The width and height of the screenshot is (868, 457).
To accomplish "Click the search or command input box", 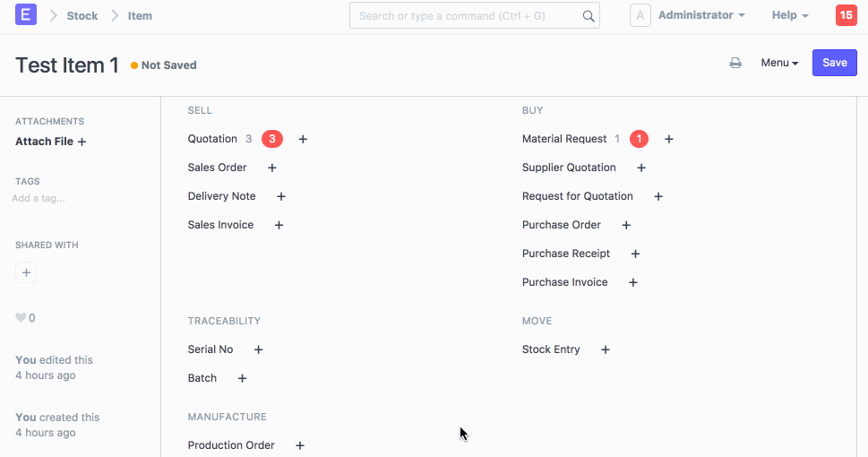I will point(466,16).
